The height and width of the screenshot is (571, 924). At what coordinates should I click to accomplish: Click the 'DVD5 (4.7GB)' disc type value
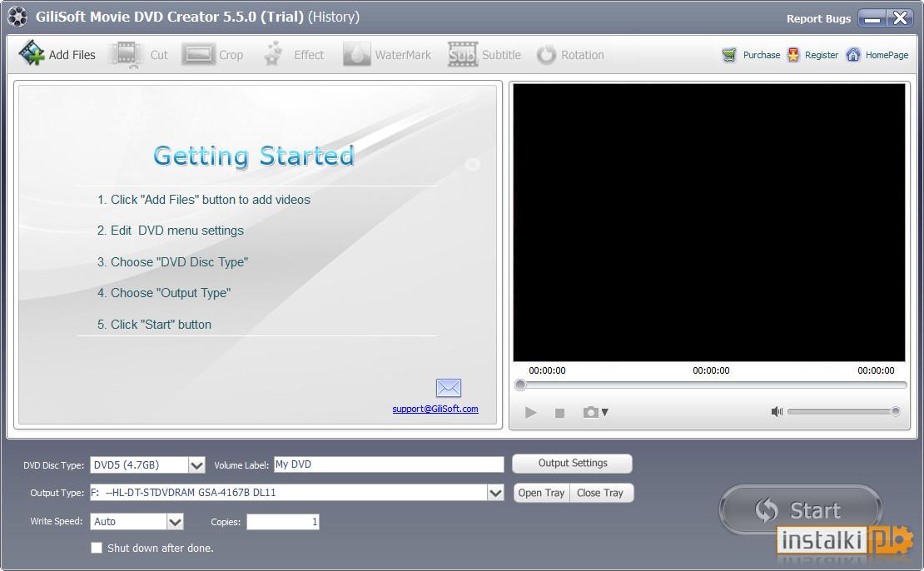tap(127, 465)
